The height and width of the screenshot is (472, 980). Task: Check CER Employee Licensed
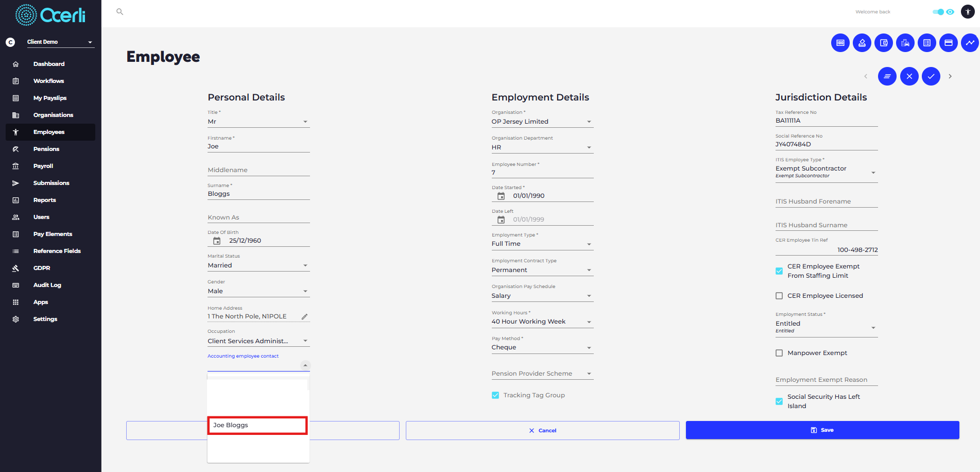[779, 296]
